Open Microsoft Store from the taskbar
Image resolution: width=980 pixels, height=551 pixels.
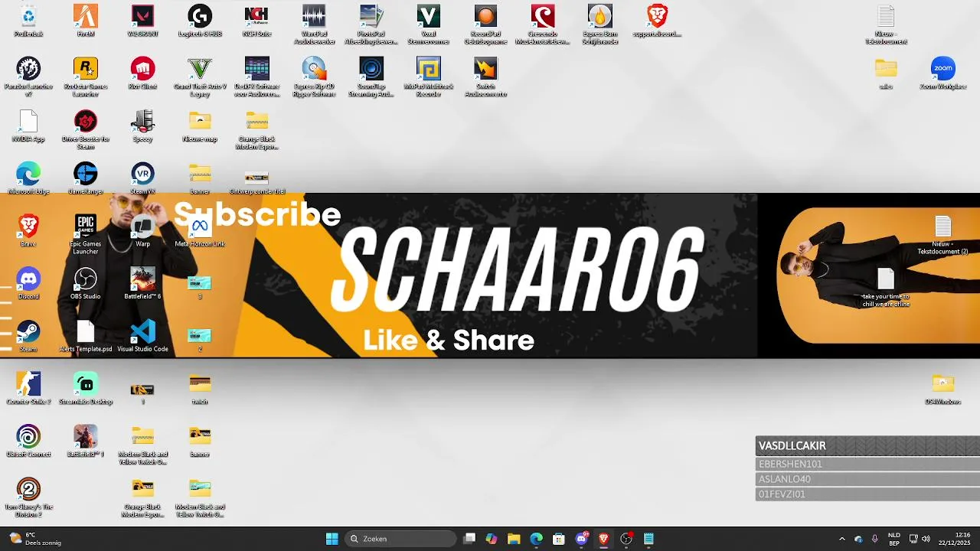coord(559,539)
